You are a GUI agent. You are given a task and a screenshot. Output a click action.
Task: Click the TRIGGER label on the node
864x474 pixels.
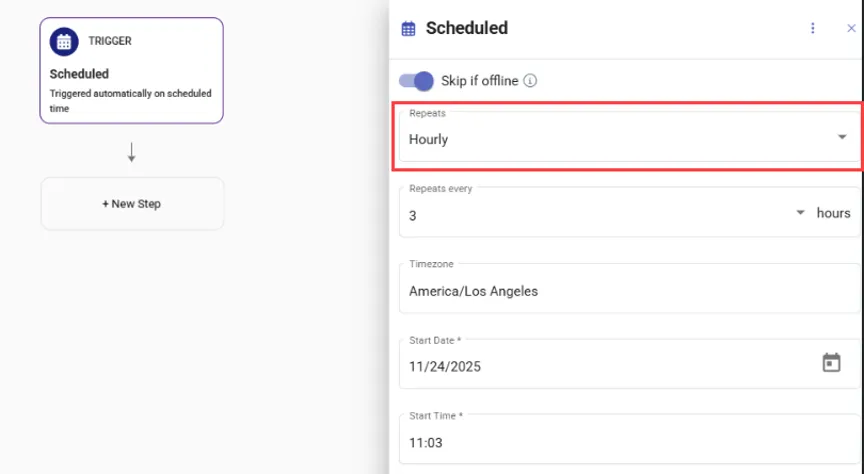tap(110, 41)
